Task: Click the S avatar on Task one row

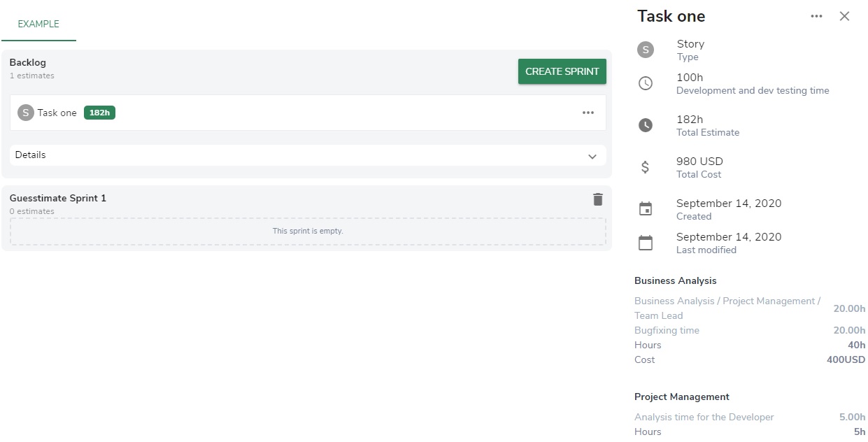Action: pyautogui.click(x=26, y=113)
